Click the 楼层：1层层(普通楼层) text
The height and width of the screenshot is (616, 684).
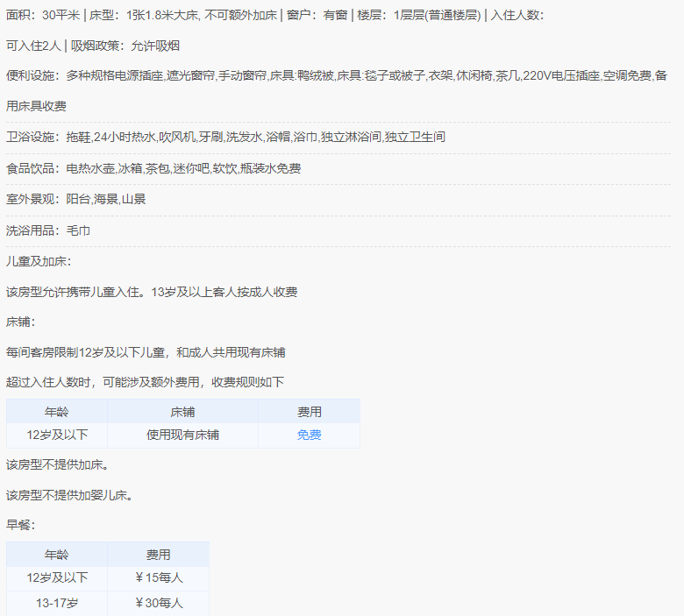(419, 15)
